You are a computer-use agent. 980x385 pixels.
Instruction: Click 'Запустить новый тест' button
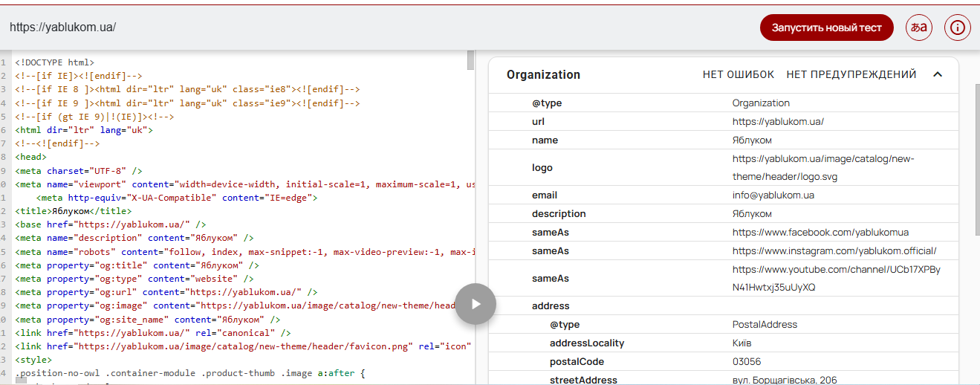click(827, 27)
